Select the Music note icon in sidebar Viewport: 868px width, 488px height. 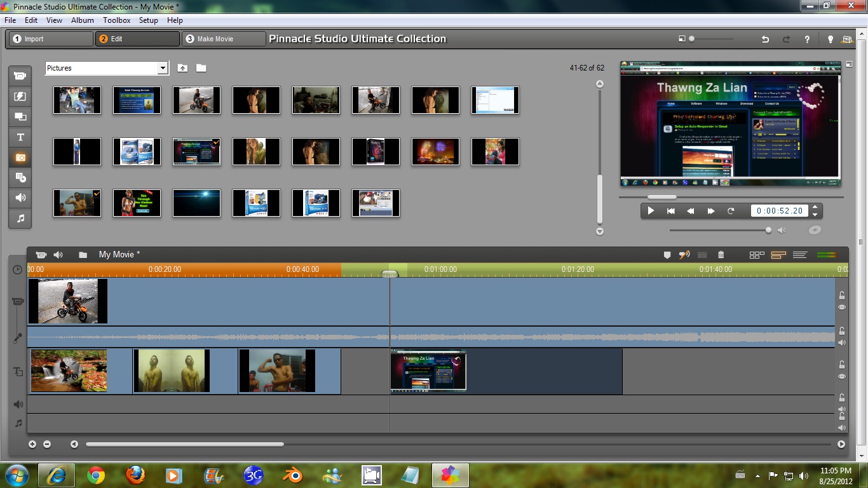point(20,218)
